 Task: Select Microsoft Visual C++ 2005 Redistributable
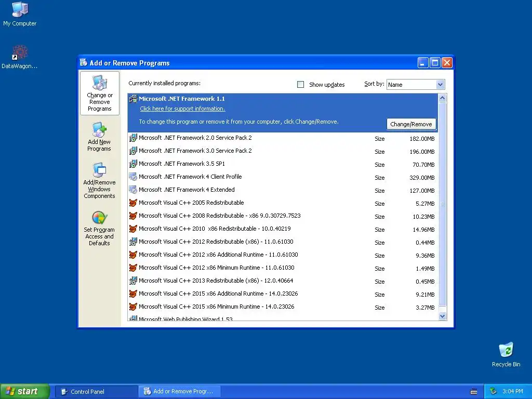pyautogui.click(x=283, y=203)
